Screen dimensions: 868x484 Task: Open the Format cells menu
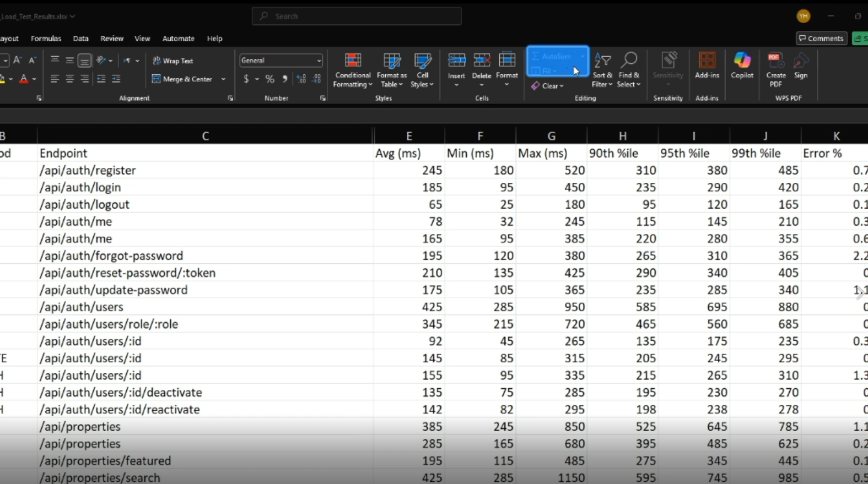(x=507, y=70)
